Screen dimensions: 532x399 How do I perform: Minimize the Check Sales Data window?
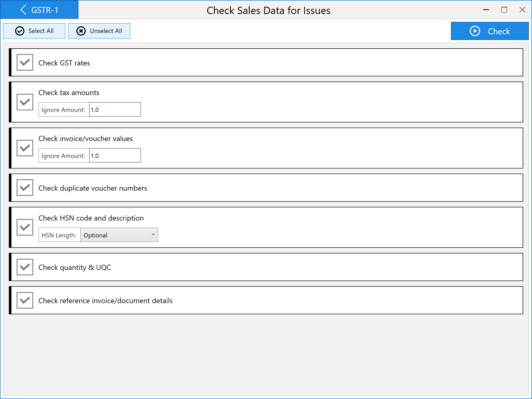point(486,10)
